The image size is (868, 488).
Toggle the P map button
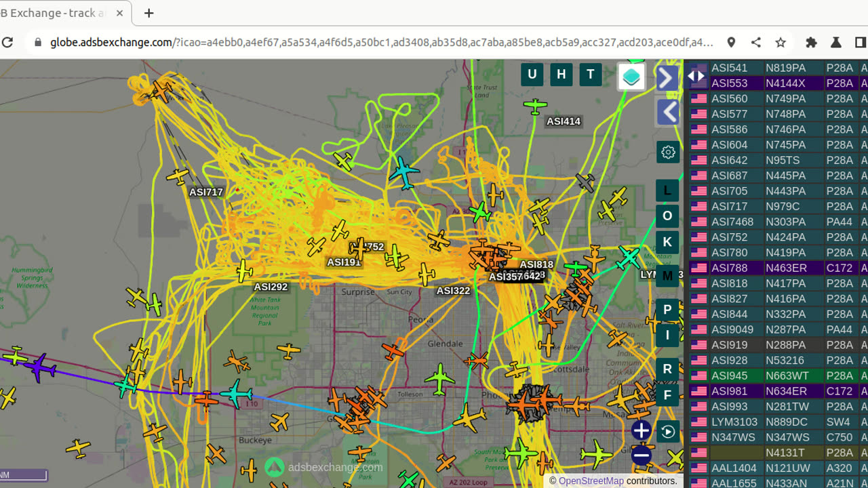tap(668, 310)
